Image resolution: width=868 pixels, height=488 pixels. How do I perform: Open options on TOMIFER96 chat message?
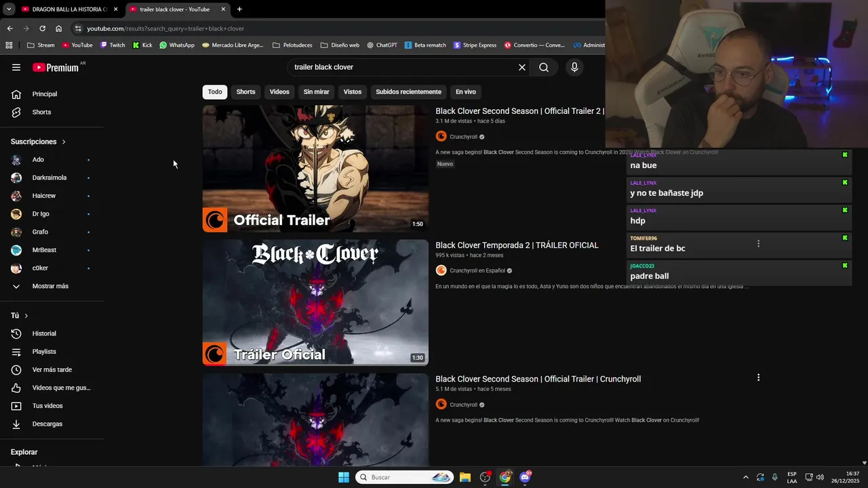(758, 243)
